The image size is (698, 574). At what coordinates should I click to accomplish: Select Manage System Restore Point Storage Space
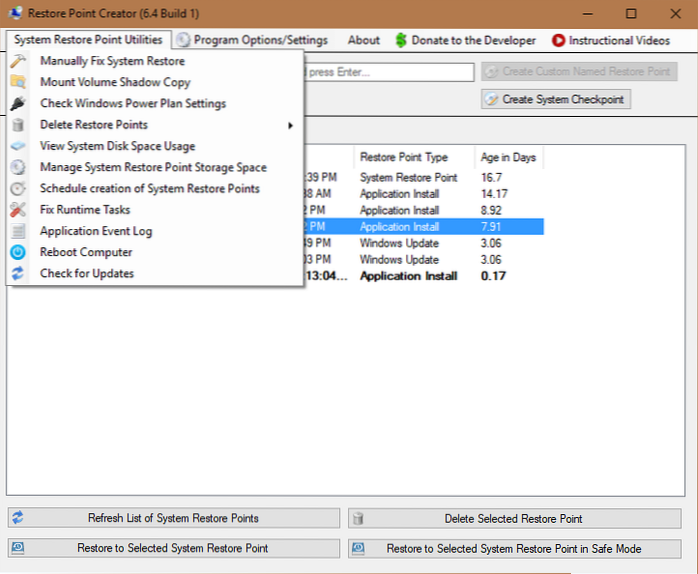[153, 167]
